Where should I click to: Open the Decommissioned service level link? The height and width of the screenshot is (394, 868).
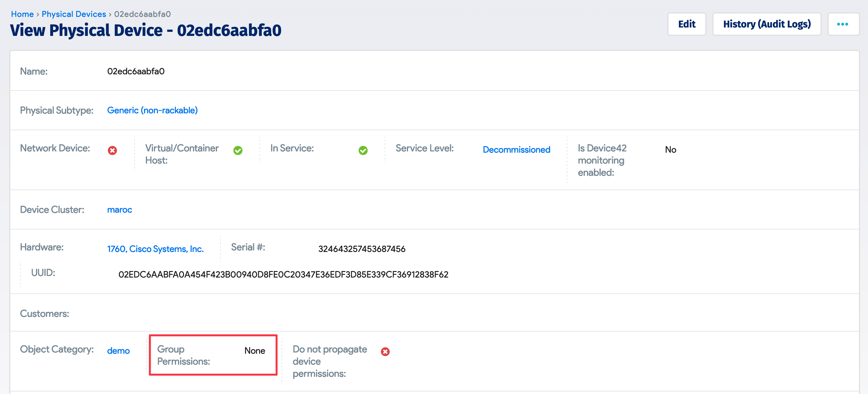[x=516, y=149]
